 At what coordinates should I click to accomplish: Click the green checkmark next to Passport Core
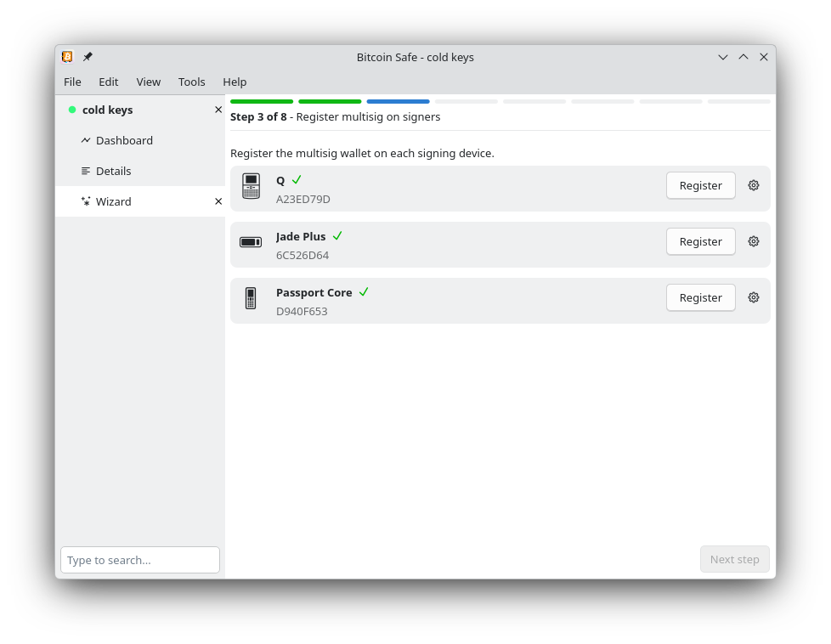click(x=364, y=292)
